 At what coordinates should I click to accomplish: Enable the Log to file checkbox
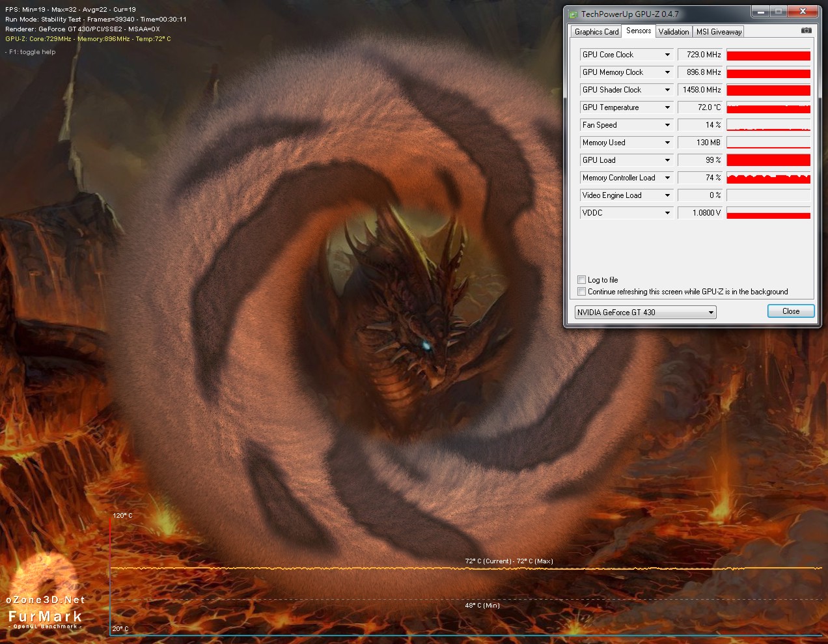581,280
